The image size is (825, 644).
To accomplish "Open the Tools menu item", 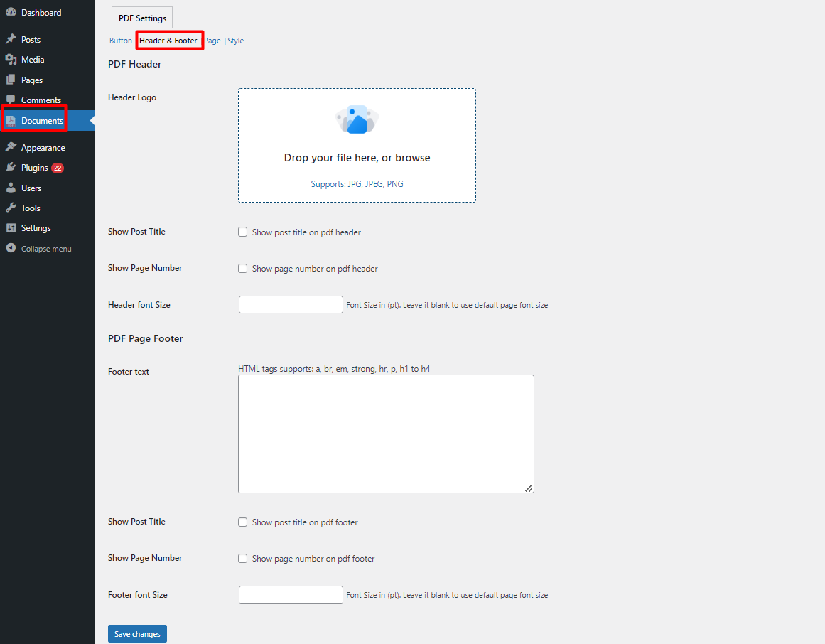I will point(48,208).
